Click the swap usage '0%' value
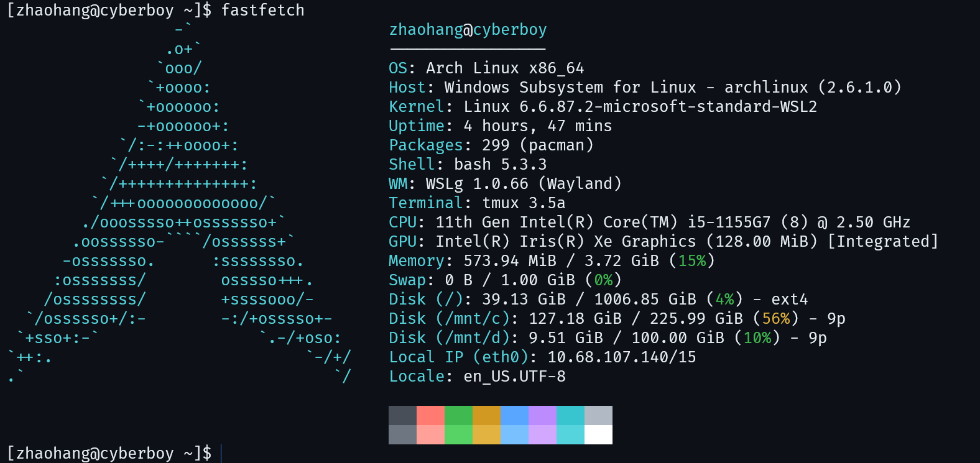 click(603, 280)
